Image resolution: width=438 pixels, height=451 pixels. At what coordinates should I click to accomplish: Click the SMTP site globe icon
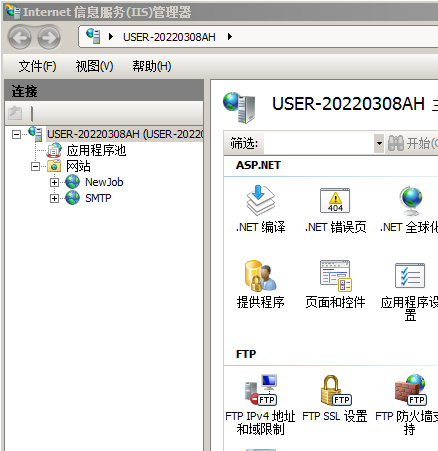coord(72,198)
